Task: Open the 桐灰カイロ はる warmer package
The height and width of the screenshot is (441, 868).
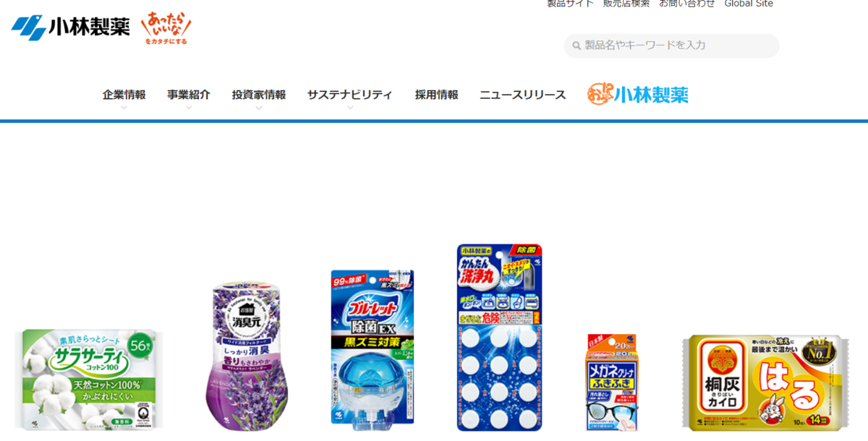Action: (x=765, y=382)
